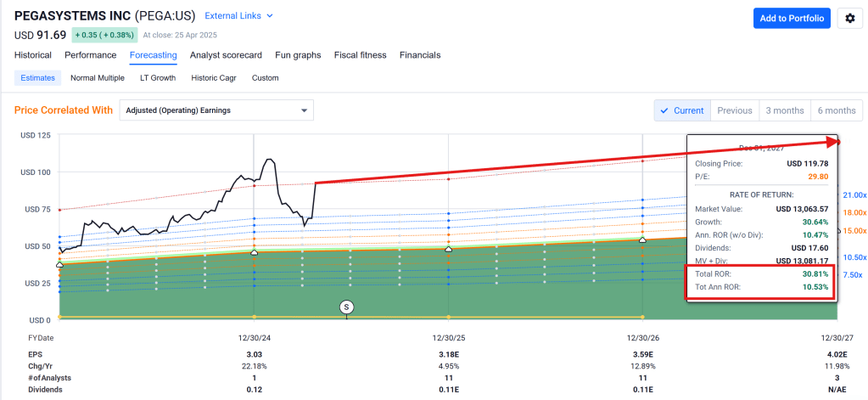Open the Adjusted (Operating) Earnings dropdown
The image size is (868, 400).
[216, 110]
